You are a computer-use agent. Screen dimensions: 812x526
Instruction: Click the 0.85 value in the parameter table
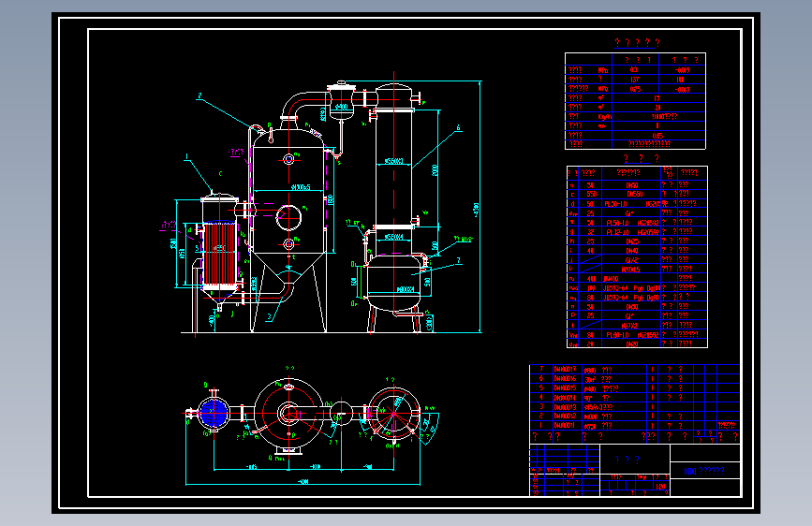657,136
